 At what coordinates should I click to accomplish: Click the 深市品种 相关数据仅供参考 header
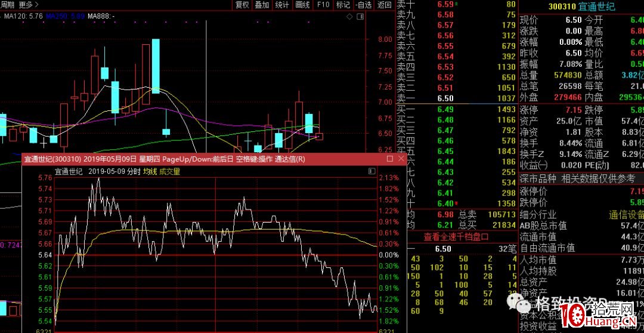click(x=577, y=178)
